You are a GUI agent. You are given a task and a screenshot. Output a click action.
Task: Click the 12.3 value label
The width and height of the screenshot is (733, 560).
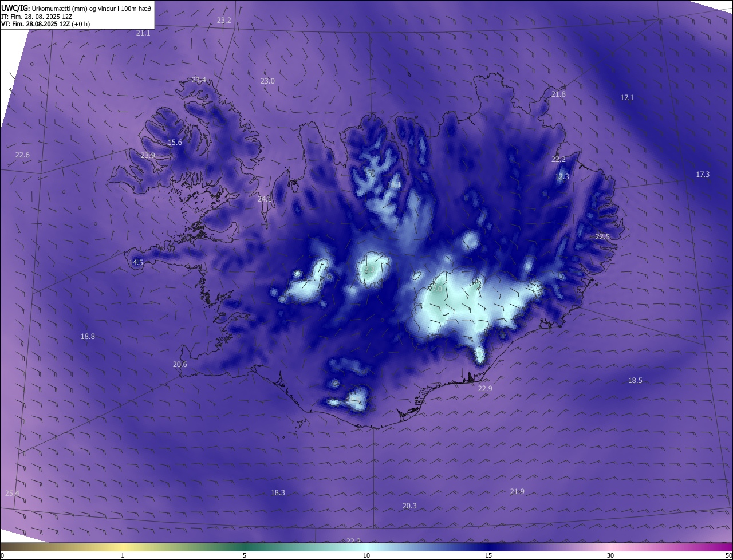562,177
